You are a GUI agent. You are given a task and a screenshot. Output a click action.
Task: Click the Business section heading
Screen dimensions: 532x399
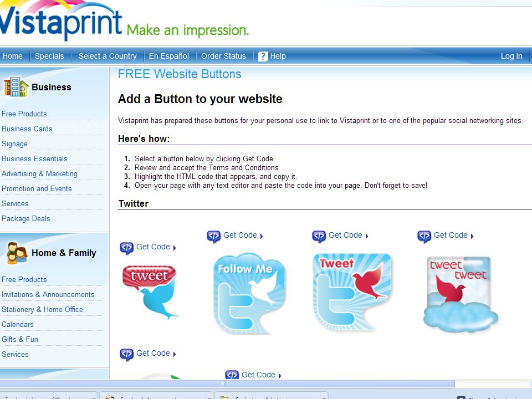[x=51, y=87]
